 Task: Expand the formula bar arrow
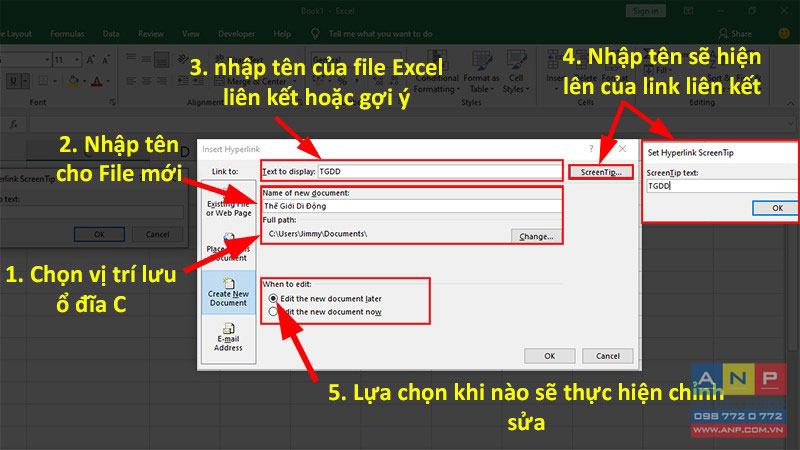click(x=790, y=124)
